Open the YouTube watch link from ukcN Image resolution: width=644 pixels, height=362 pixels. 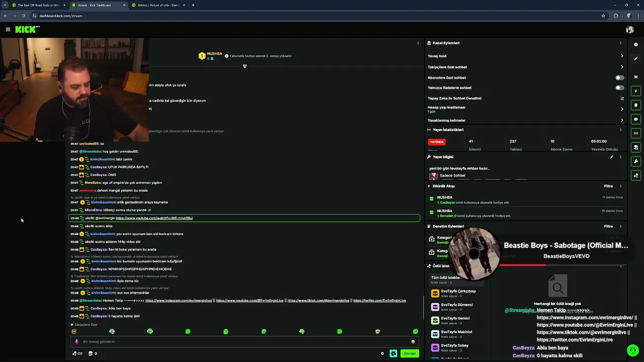[x=154, y=218]
